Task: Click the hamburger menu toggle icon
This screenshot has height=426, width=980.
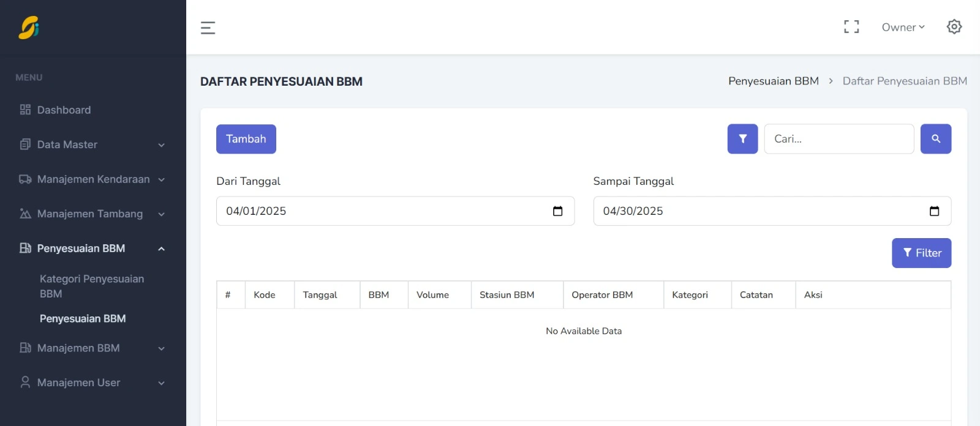Action: 208,28
